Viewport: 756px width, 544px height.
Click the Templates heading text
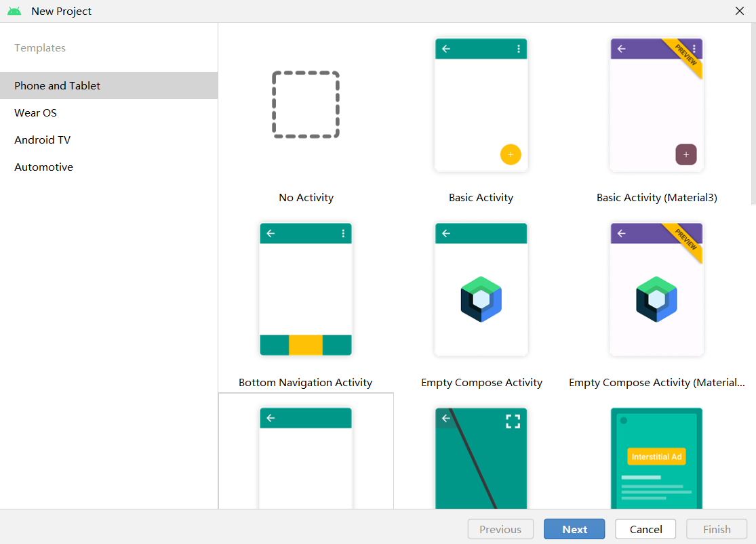pyautogui.click(x=40, y=47)
